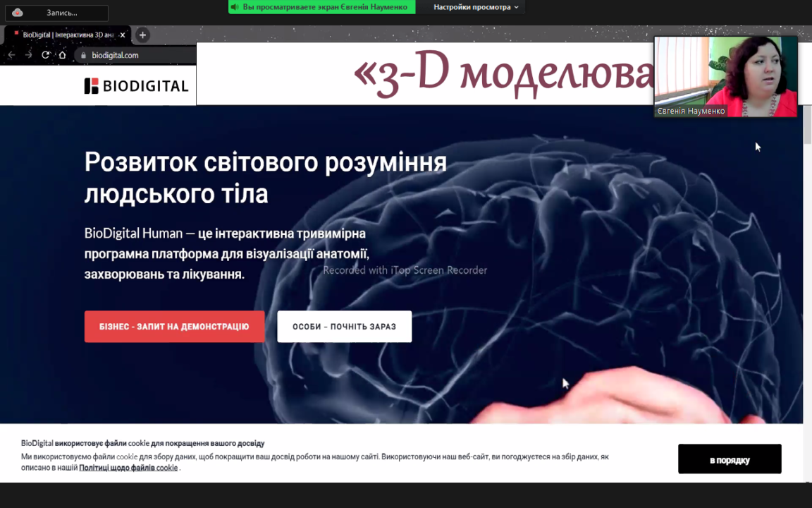Screen dimensions: 812x508
Task: Click the BioDigital logo
Action: point(136,85)
